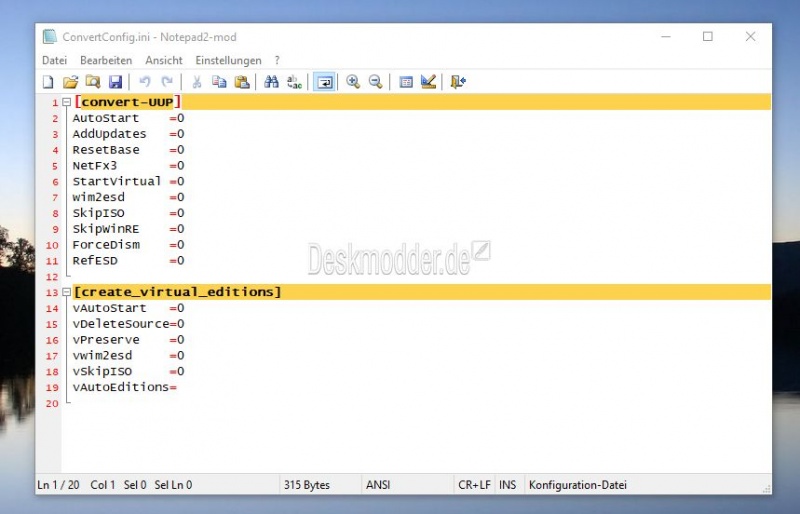
Task: Open the Einstellungen menu
Action: tap(228, 61)
